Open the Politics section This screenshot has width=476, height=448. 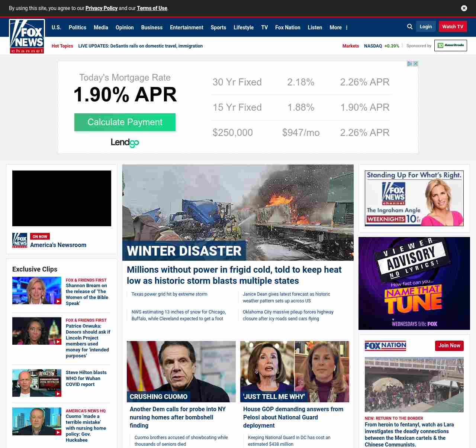tap(77, 27)
